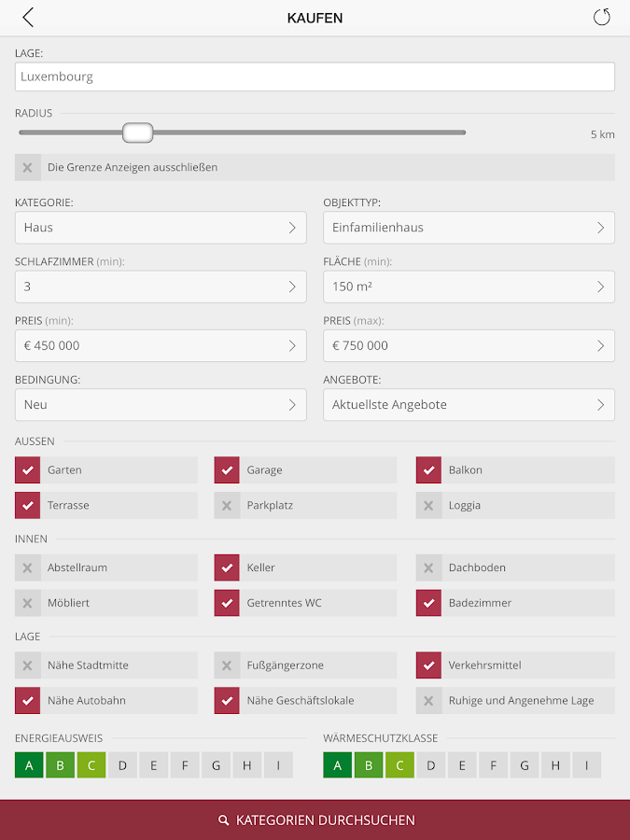This screenshot has height=840, width=630.
Task: Check the Möbliert option
Action: (x=28, y=603)
